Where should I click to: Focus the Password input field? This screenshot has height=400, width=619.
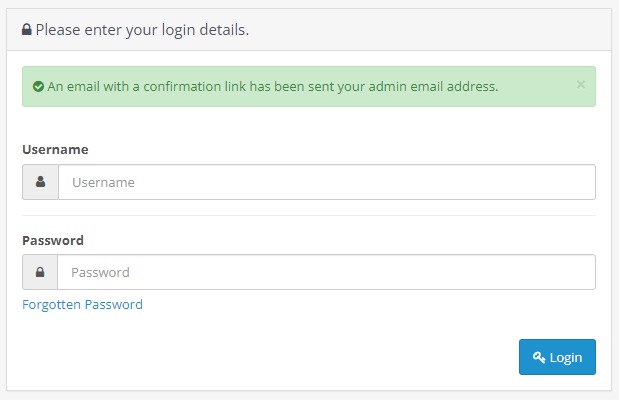click(x=326, y=272)
